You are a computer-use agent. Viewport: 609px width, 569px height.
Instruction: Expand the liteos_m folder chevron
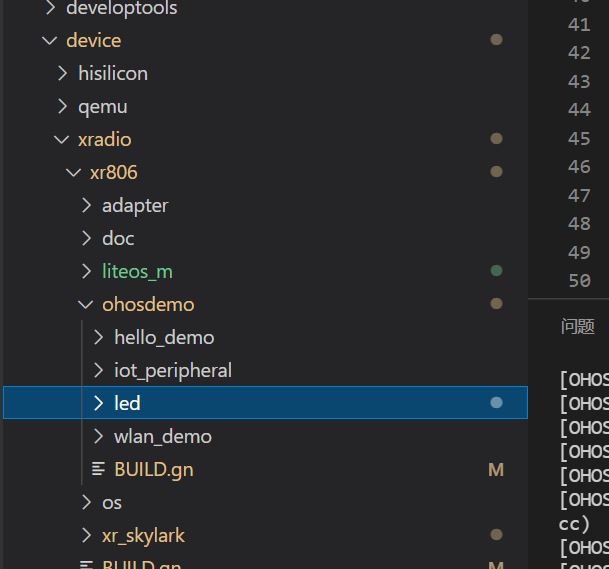tap(86, 271)
